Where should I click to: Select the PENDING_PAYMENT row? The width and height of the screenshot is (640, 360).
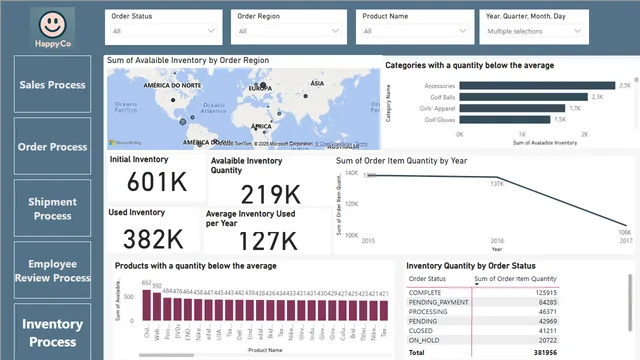[x=483, y=302]
